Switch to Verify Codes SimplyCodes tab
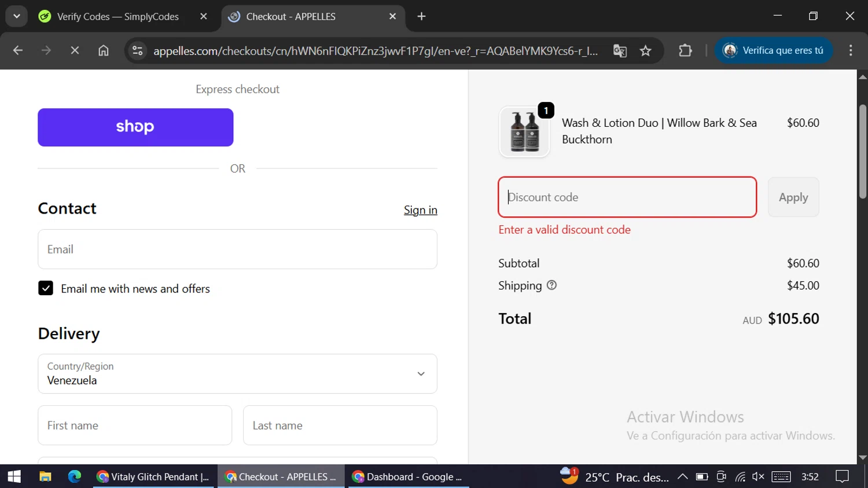The image size is (868, 488). (x=117, y=17)
